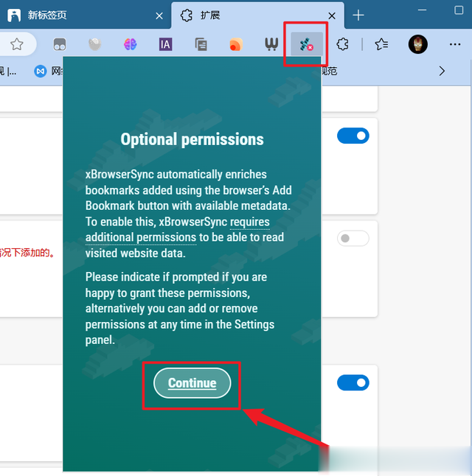Click the purple IA extension icon
Screen dimensions: 472x476
[x=165, y=44]
